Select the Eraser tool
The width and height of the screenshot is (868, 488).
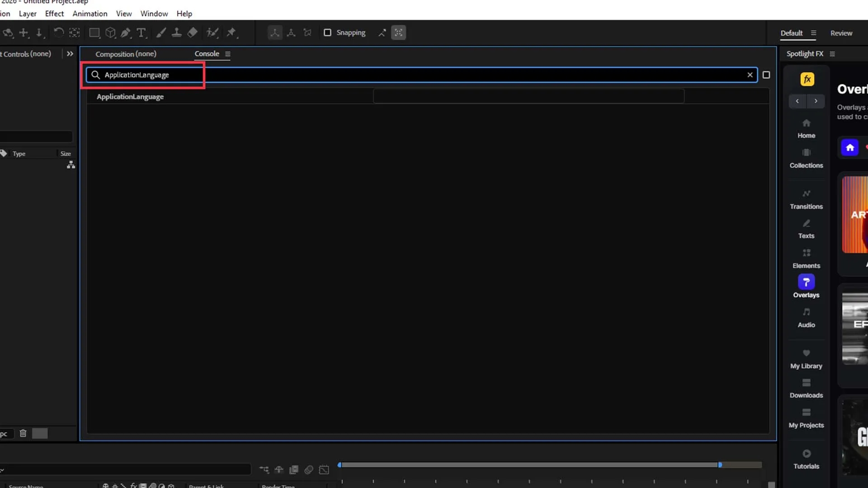pos(193,33)
